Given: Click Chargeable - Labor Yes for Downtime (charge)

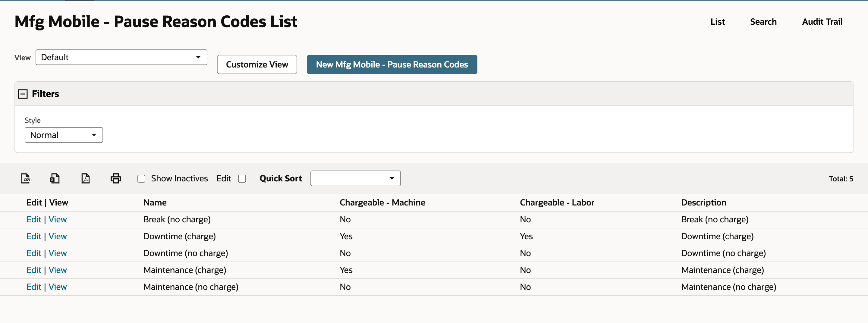Looking at the screenshot, I should pyautogui.click(x=526, y=237).
